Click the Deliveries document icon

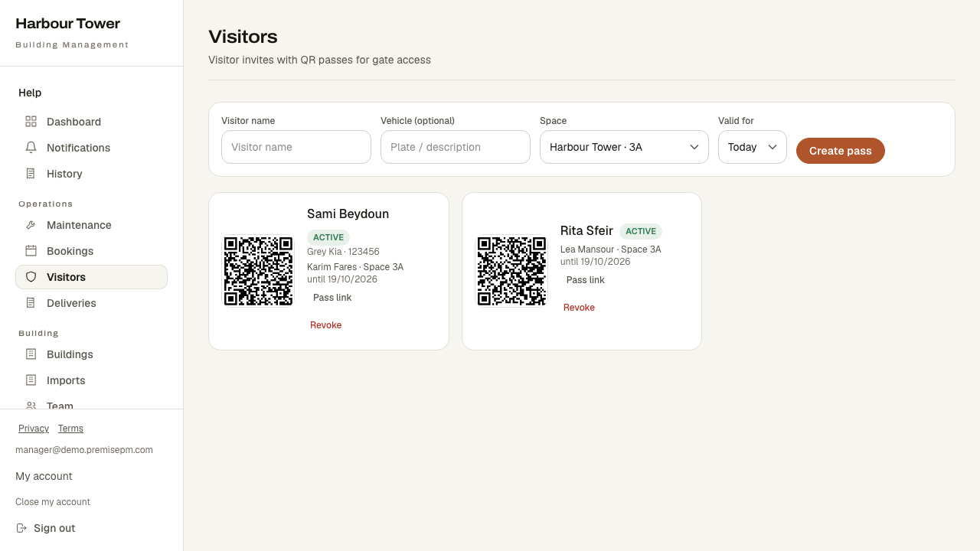click(31, 303)
